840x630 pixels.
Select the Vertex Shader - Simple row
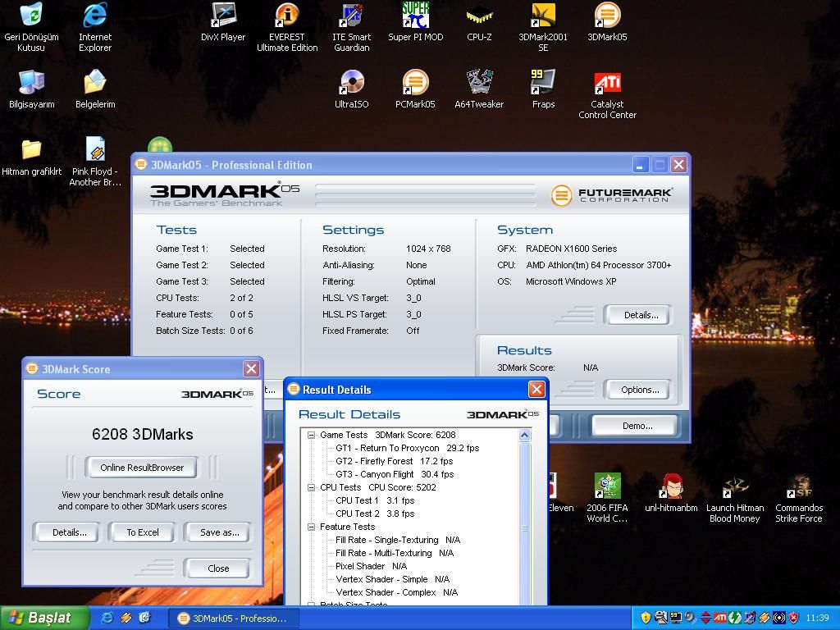392,579
